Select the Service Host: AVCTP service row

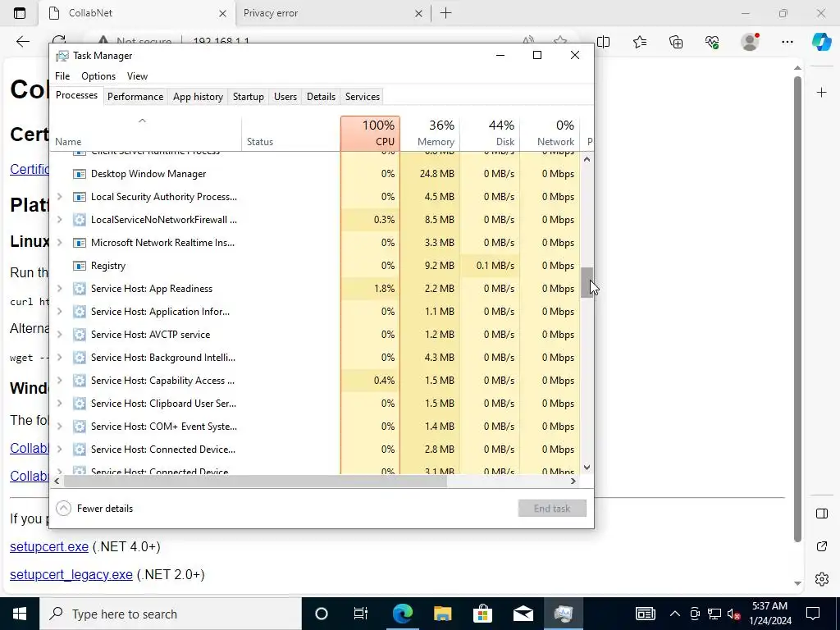[x=315, y=335]
